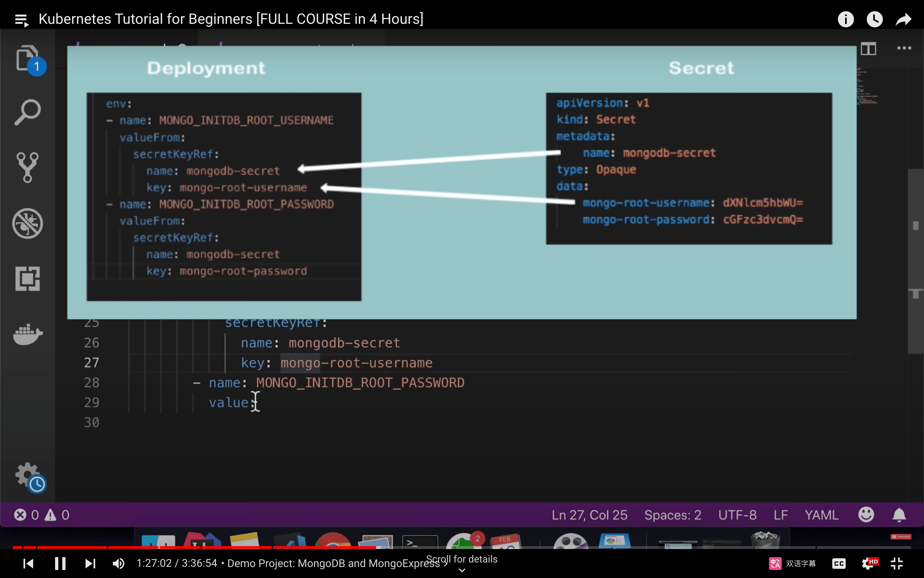Open the Source Control view
The width and height of the screenshot is (924, 578).
click(28, 168)
